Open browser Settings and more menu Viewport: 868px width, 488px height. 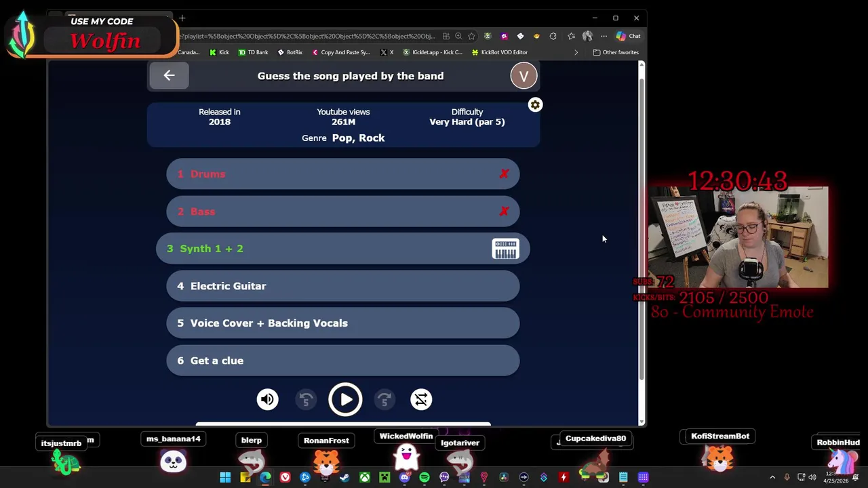tap(604, 36)
